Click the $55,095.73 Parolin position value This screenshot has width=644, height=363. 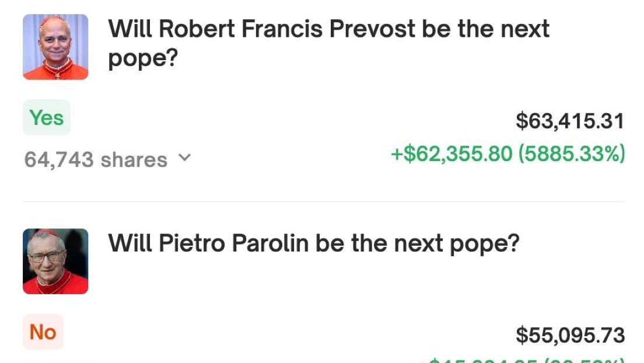click(x=570, y=335)
